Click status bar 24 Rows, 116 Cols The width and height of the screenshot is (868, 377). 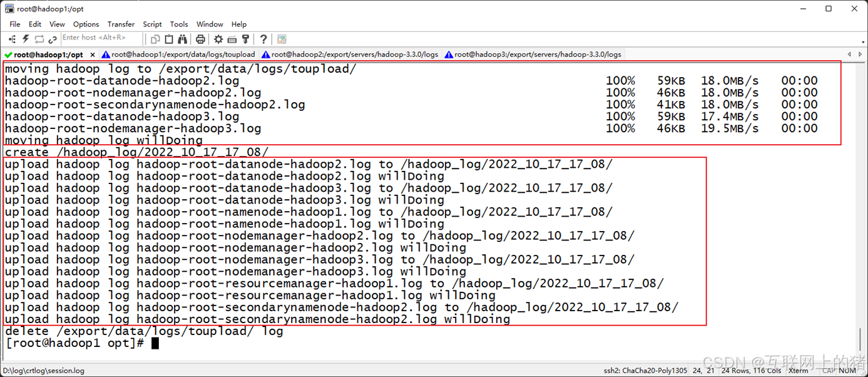click(751, 370)
